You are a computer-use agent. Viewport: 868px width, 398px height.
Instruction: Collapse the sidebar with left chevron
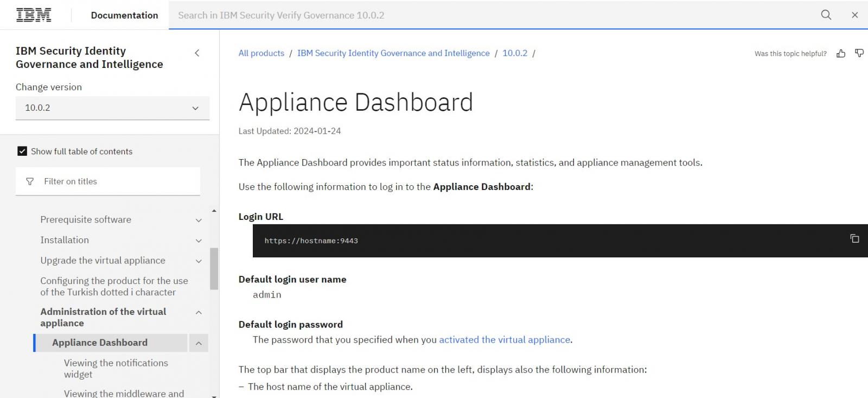pyautogui.click(x=197, y=53)
